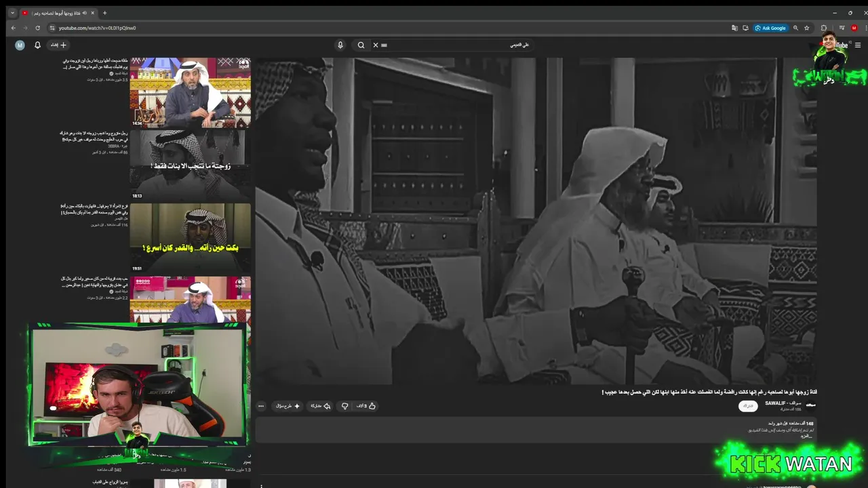Open a new browser tab
Viewport: 868px width, 488px height.
(104, 13)
